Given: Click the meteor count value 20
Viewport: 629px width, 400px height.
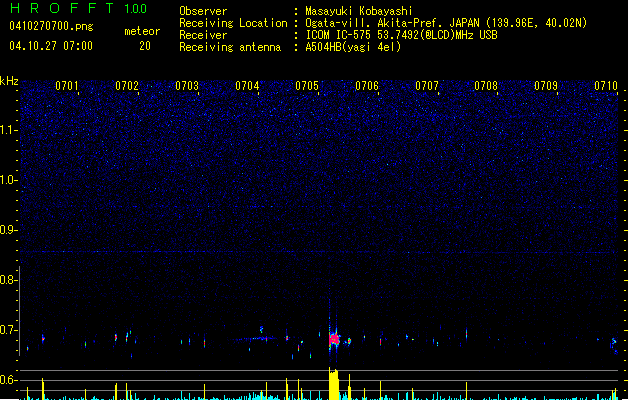Looking at the screenshot, I should coord(145,46).
